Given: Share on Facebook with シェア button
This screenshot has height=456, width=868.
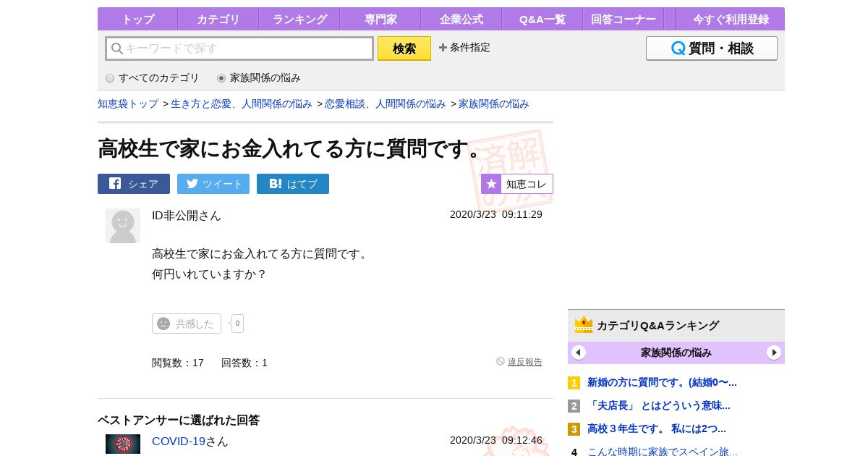Looking at the screenshot, I should point(134,184).
